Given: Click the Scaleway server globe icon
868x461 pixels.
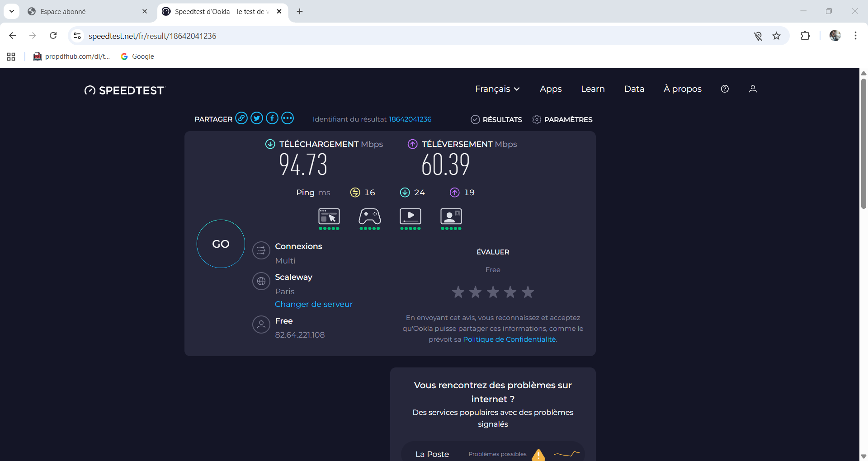Looking at the screenshot, I should click(x=261, y=281).
